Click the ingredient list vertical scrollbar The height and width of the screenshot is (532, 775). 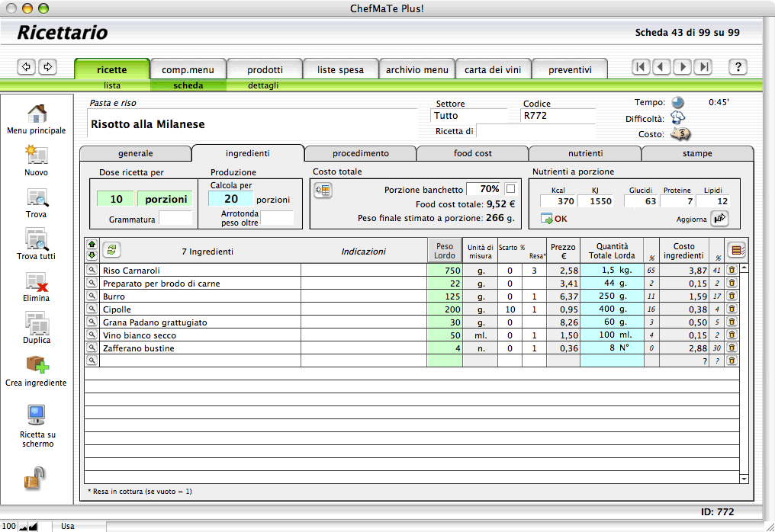[x=744, y=373]
